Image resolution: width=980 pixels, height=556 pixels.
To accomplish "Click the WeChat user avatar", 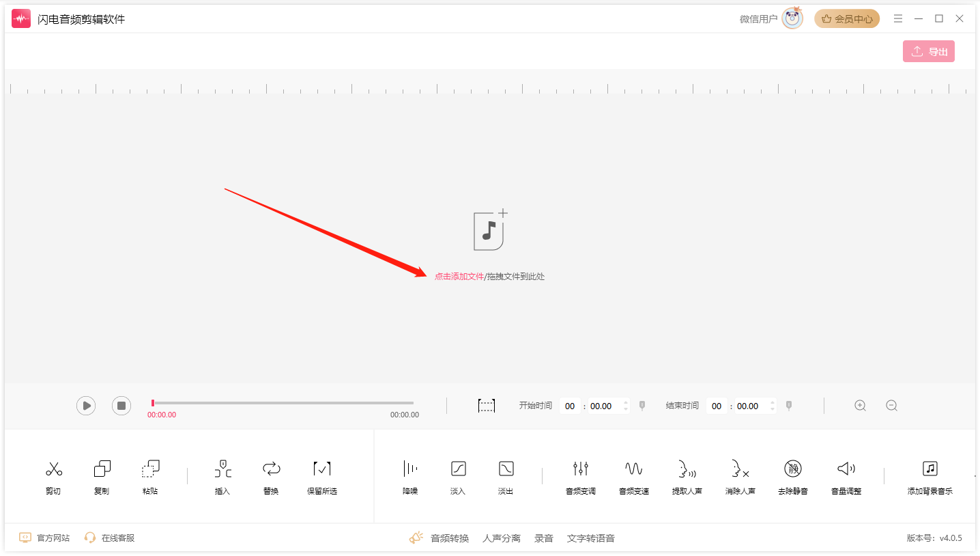I will pyautogui.click(x=792, y=18).
